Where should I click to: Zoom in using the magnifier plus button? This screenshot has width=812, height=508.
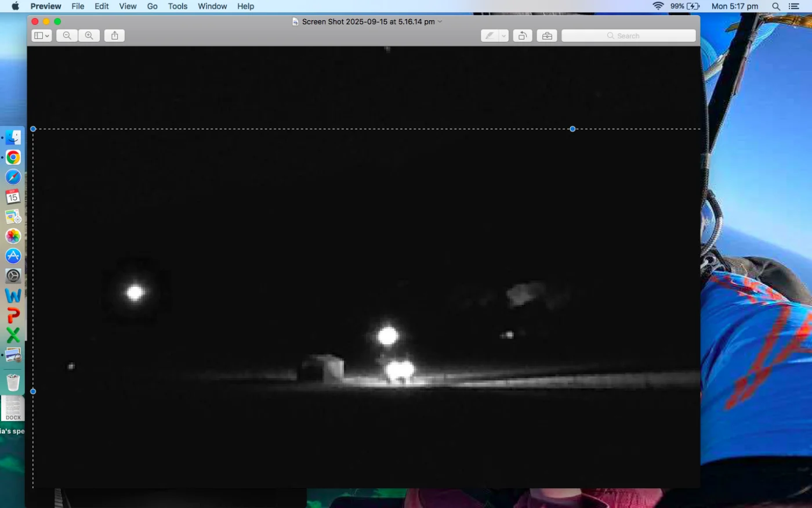[x=89, y=35]
